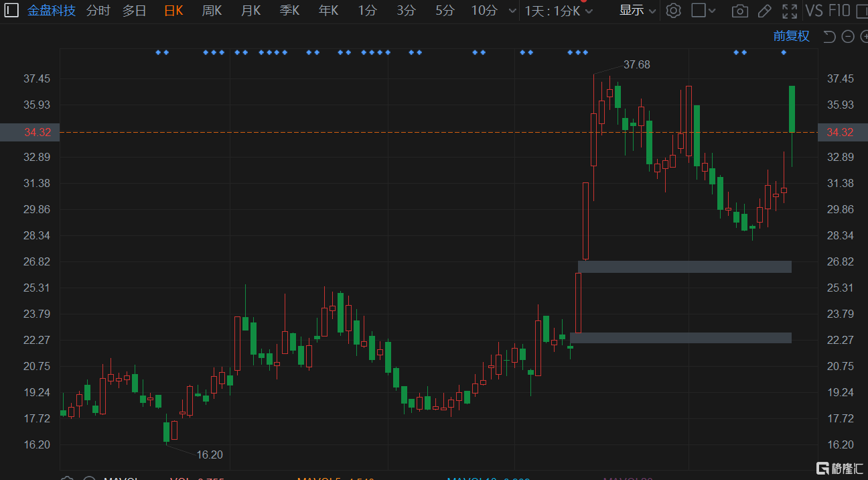Click the upper gray gap zone near 26.82
Viewport: 868px width, 480px height.
click(684, 267)
